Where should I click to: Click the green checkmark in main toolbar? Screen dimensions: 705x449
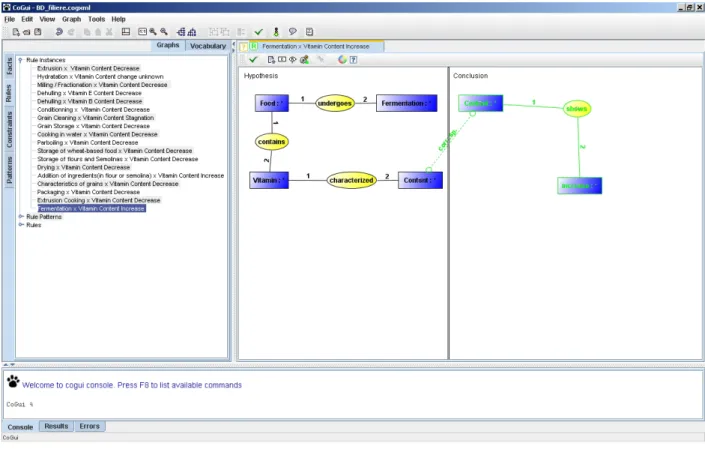[259, 32]
